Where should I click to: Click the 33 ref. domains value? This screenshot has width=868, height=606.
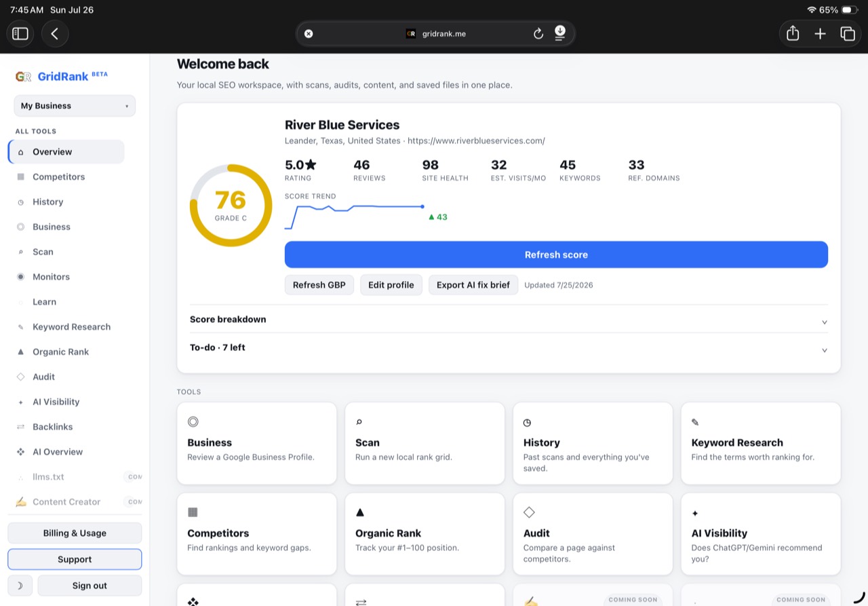click(636, 165)
